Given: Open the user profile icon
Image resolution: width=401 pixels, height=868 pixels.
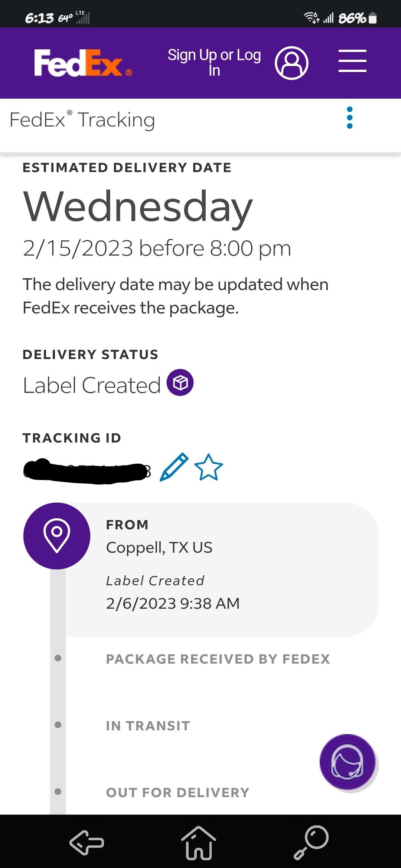Looking at the screenshot, I should point(291,63).
